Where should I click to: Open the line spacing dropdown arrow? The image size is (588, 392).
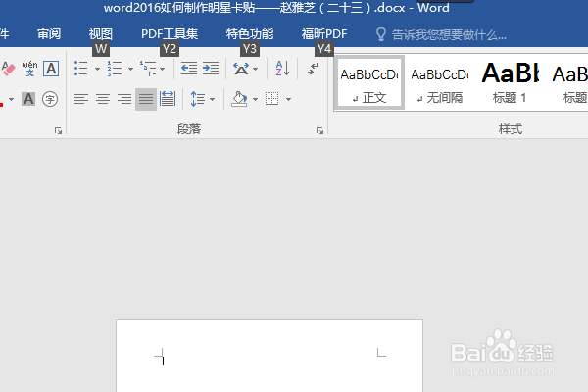coord(213,99)
